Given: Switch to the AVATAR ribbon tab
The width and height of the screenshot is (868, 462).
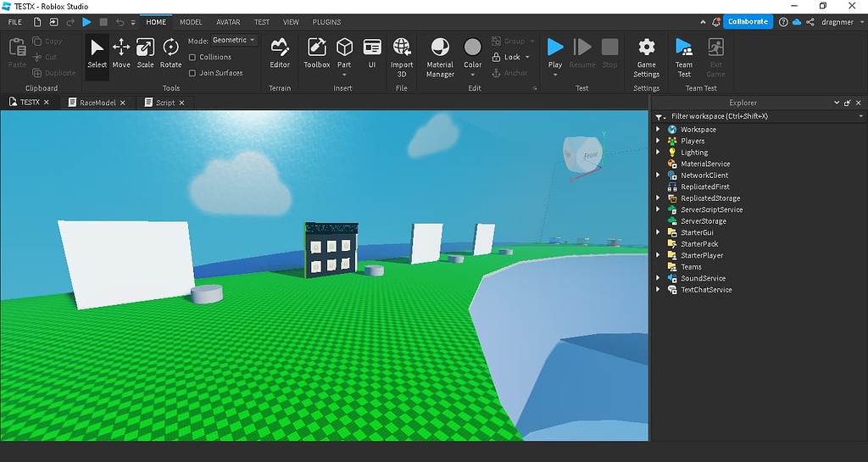Looking at the screenshot, I should click(x=228, y=22).
